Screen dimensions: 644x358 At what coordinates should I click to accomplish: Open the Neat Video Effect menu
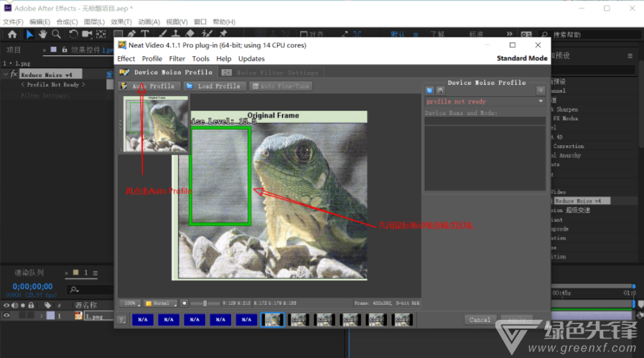126,59
